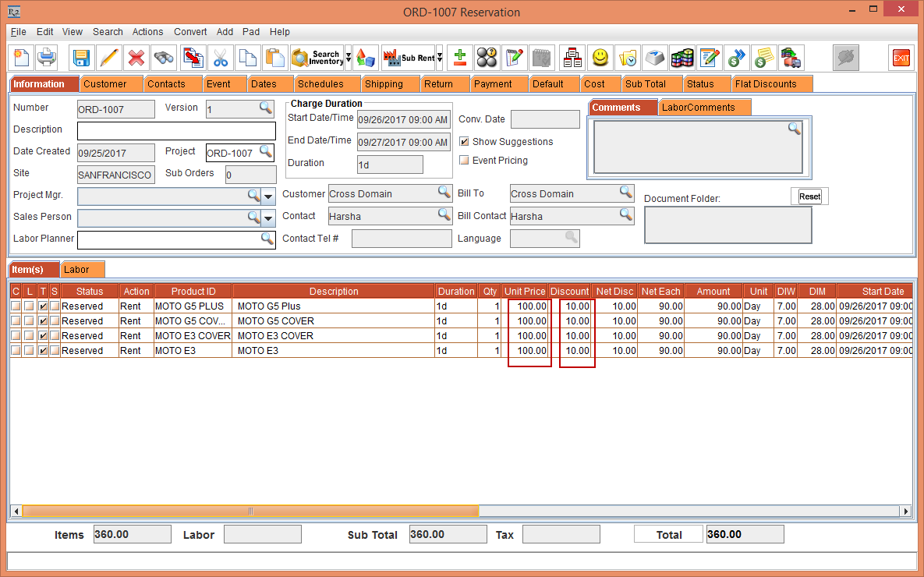Click the Save floppy disk icon
Screen dimensions: 924x577
pos(81,58)
